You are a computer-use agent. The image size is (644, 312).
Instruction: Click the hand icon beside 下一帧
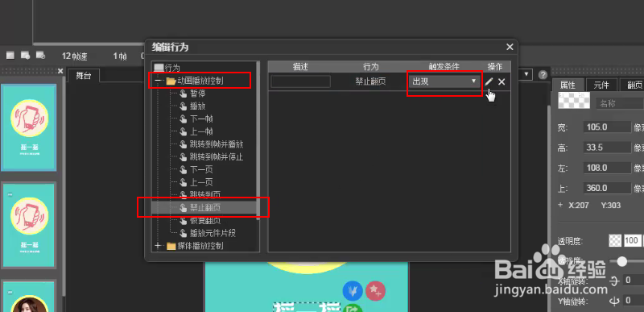[x=184, y=119]
